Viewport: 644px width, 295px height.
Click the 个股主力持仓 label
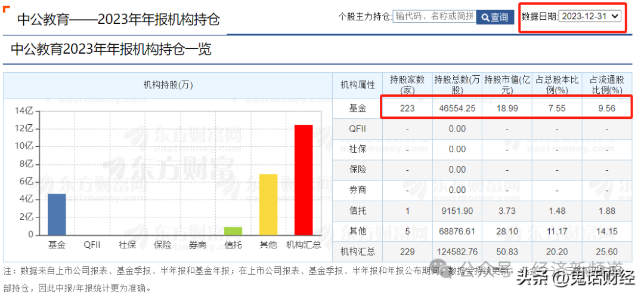click(365, 17)
